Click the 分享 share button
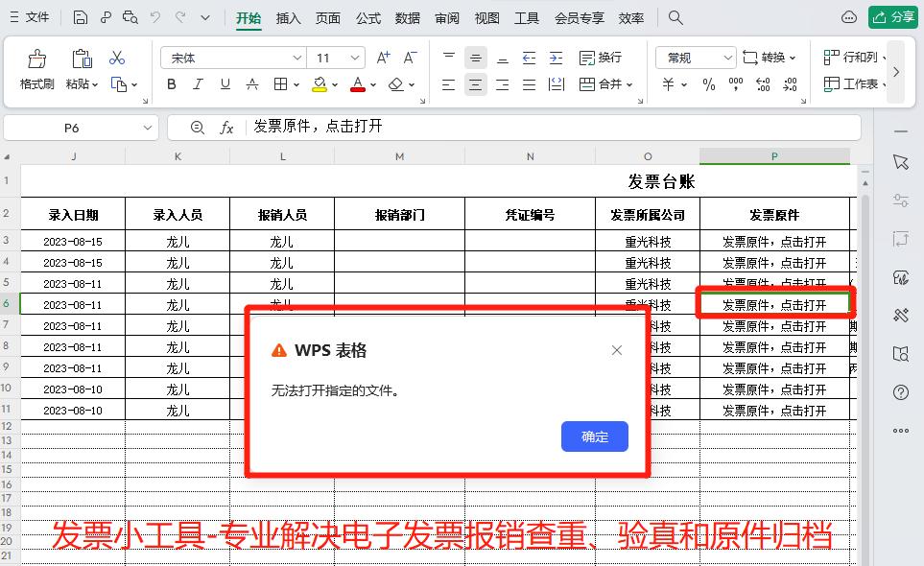The width and height of the screenshot is (924, 566). pyautogui.click(x=893, y=16)
